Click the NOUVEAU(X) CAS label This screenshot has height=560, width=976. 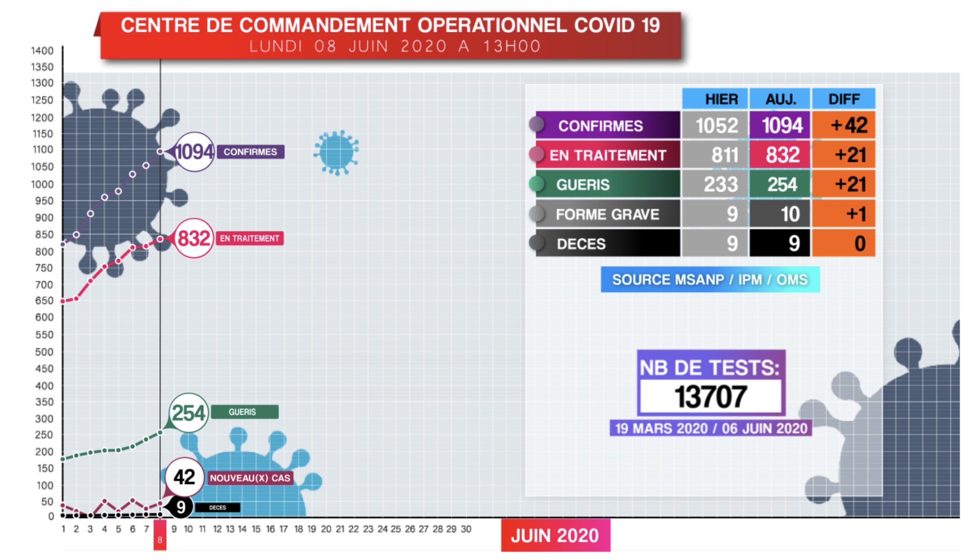250,478
